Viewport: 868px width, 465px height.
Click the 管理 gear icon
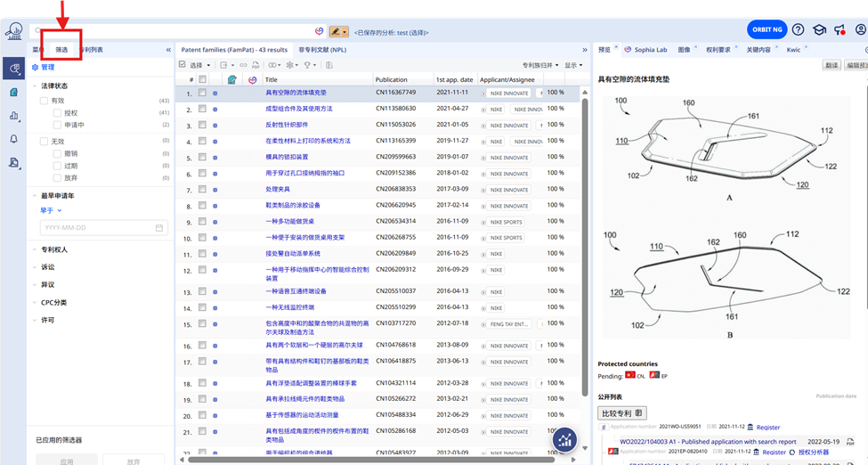click(x=35, y=67)
